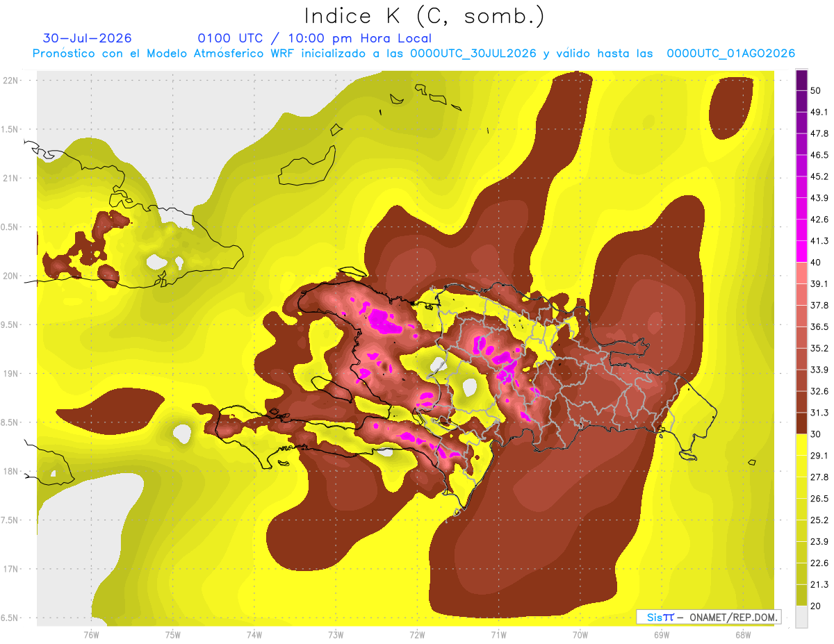This screenshot has width=834, height=644.
Task: Click the "69W" longitude label
Action: 662,634
